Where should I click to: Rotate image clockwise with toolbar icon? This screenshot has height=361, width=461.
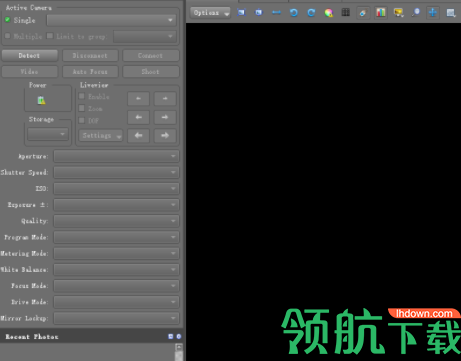[x=311, y=13]
